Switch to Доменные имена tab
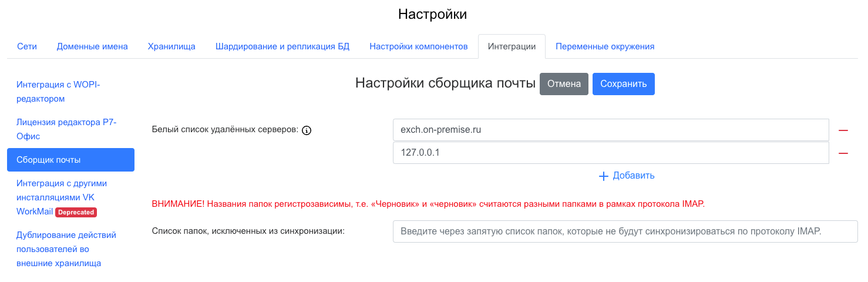Screen dimensions: 868x282 tap(92, 46)
